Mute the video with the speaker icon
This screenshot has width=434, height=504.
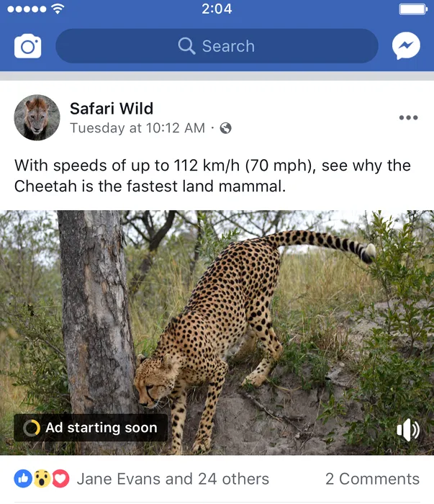(x=407, y=430)
